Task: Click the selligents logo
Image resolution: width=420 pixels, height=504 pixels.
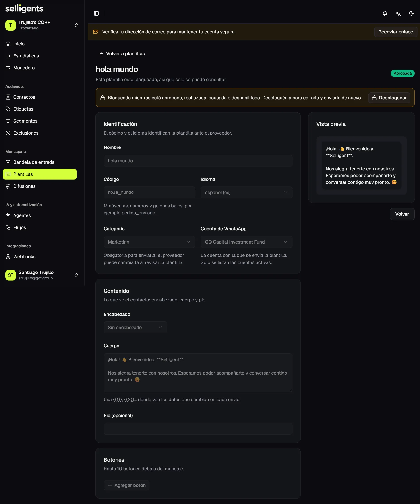Action: [x=24, y=8]
